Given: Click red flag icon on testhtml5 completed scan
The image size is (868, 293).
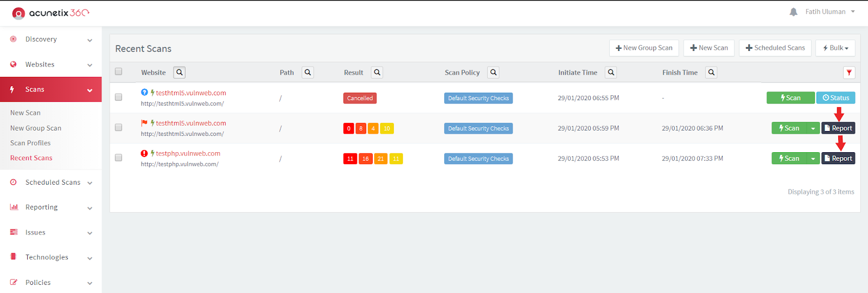Looking at the screenshot, I should click(144, 123).
